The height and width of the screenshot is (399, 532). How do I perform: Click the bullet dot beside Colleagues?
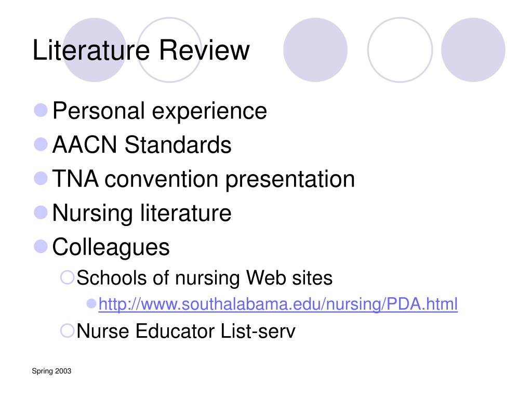tap(41, 247)
